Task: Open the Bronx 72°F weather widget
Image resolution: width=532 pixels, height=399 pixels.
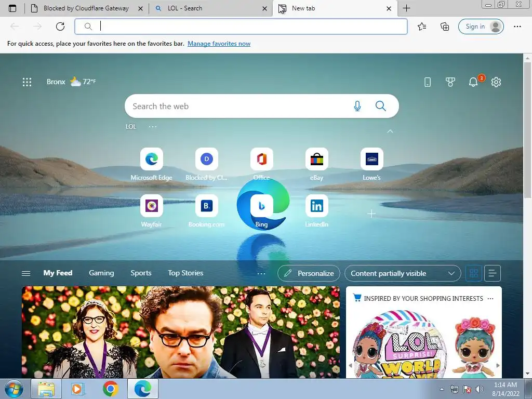Action: pyautogui.click(x=71, y=82)
